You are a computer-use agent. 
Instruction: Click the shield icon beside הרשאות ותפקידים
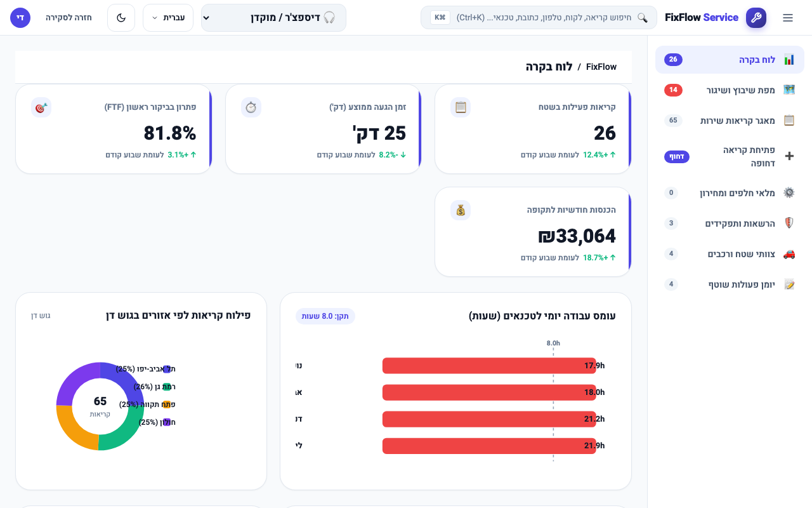789,224
